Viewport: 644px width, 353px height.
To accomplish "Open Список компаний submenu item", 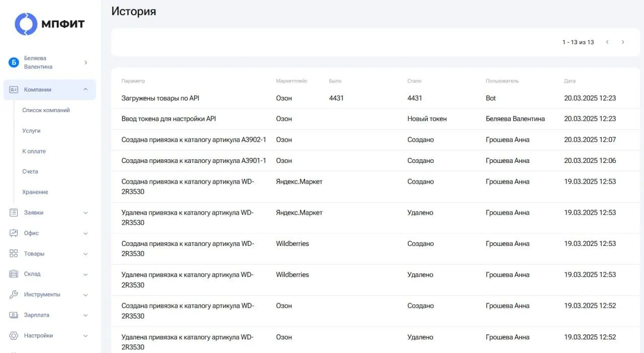I will (x=46, y=110).
